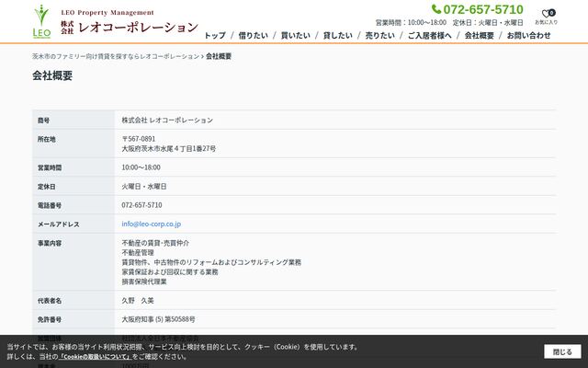Follow the breadcrumb link to home page
588x368 pixels.
pos(116,56)
